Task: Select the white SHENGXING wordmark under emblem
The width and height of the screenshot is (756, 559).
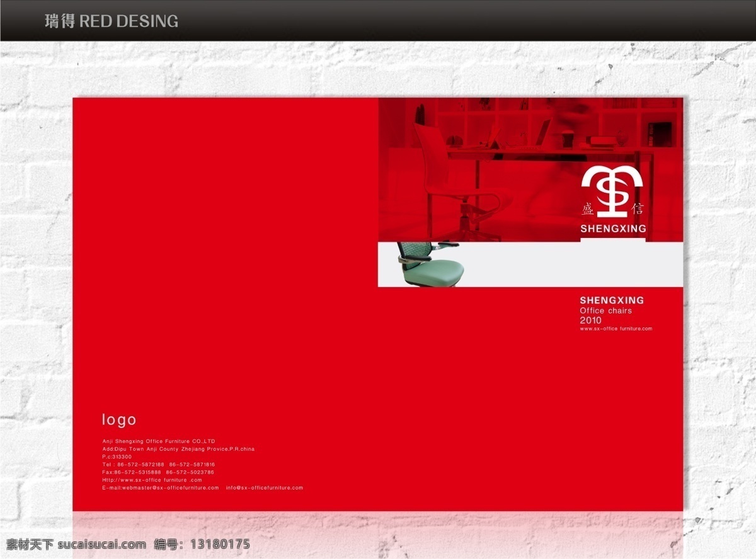Action: [613, 229]
